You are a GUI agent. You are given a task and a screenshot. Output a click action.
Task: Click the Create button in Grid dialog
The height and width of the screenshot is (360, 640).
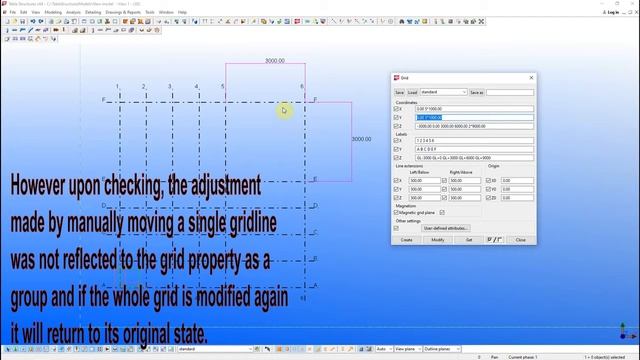click(x=407, y=240)
